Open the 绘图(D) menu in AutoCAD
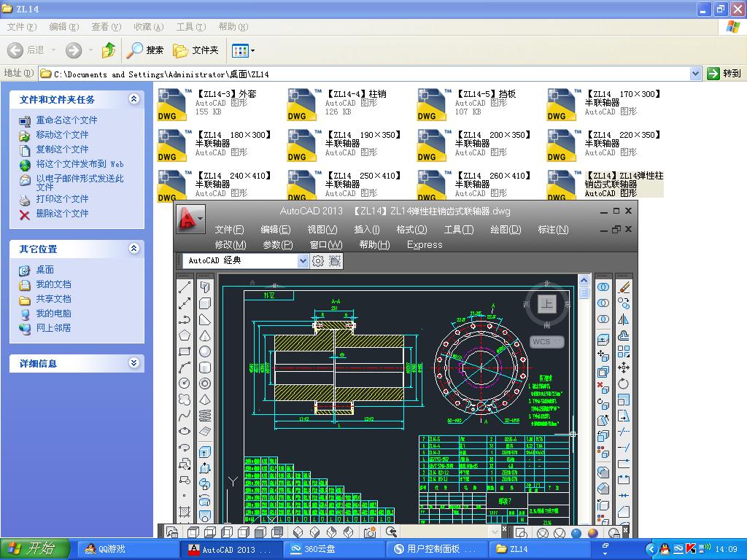This screenshot has height=560, width=747. point(506,230)
